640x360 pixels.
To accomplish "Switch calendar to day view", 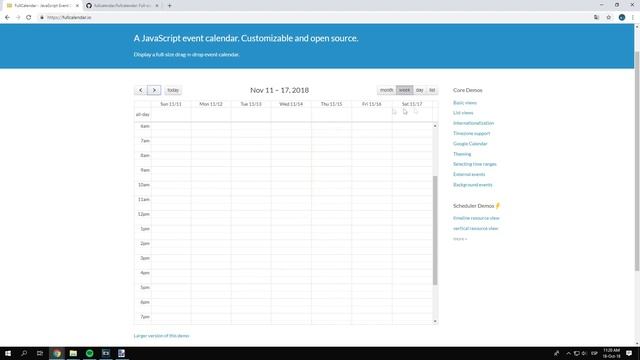I will click(420, 90).
